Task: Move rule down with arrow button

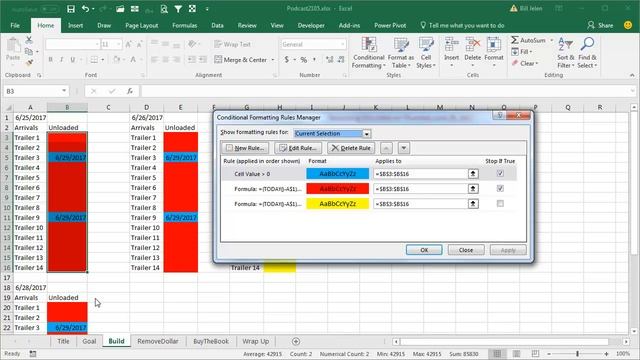Action: pos(403,148)
